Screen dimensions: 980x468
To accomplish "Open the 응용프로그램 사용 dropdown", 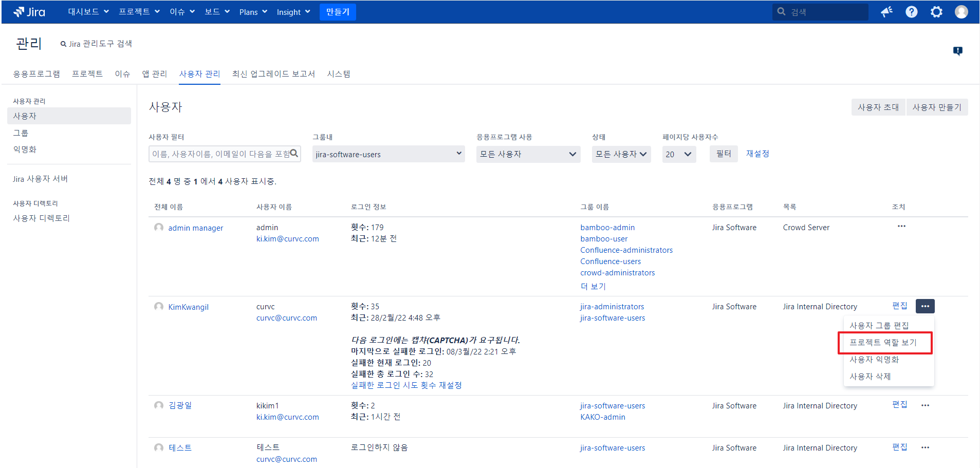I will (528, 154).
